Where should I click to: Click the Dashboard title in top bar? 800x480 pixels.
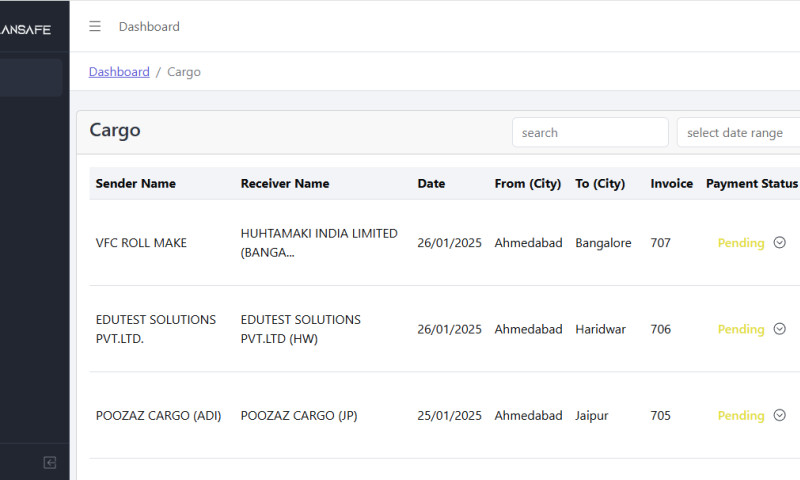pos(149,27)
